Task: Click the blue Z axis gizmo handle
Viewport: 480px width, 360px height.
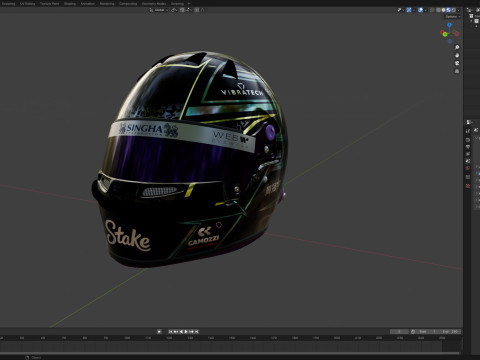Action: [450, 25]
